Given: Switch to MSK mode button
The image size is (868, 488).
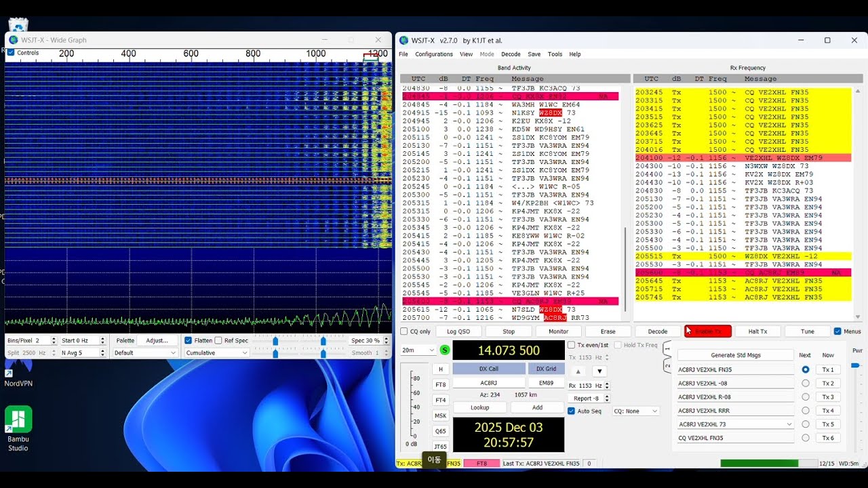Looking at the screenshot, I should 441,415.
